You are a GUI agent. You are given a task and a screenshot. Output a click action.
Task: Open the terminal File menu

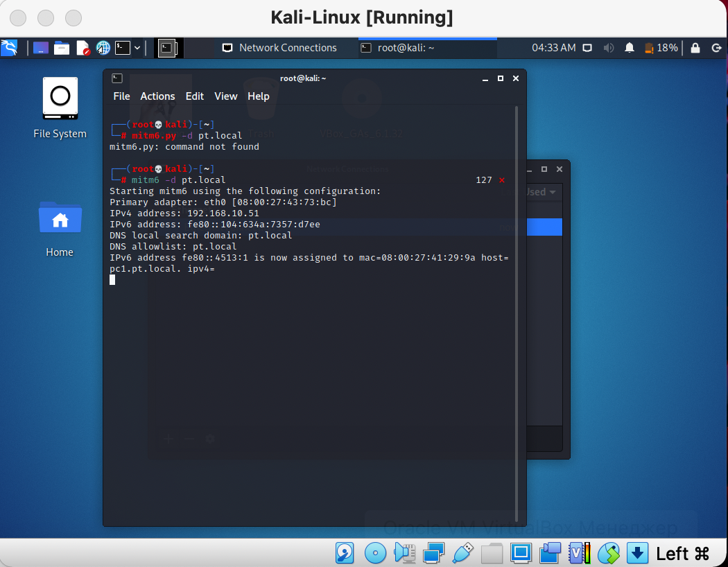coord(121,96)
